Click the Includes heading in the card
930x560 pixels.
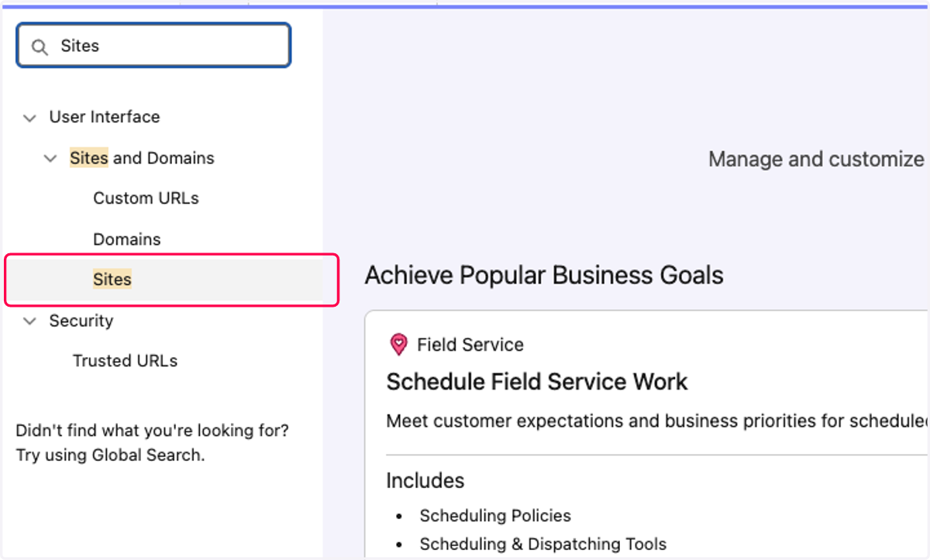(425, 481)
